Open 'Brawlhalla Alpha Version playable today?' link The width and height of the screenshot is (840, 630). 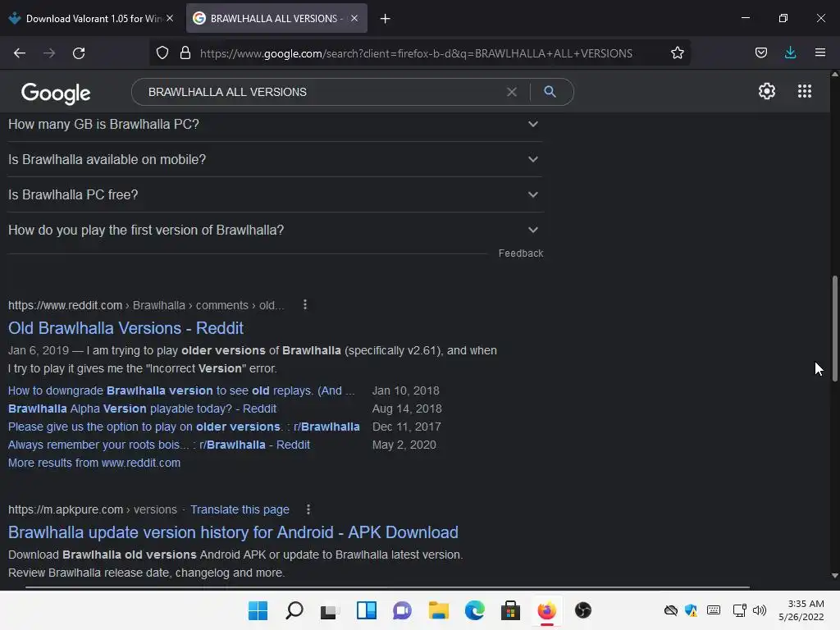pyautogui.click(x=142, y=409)
